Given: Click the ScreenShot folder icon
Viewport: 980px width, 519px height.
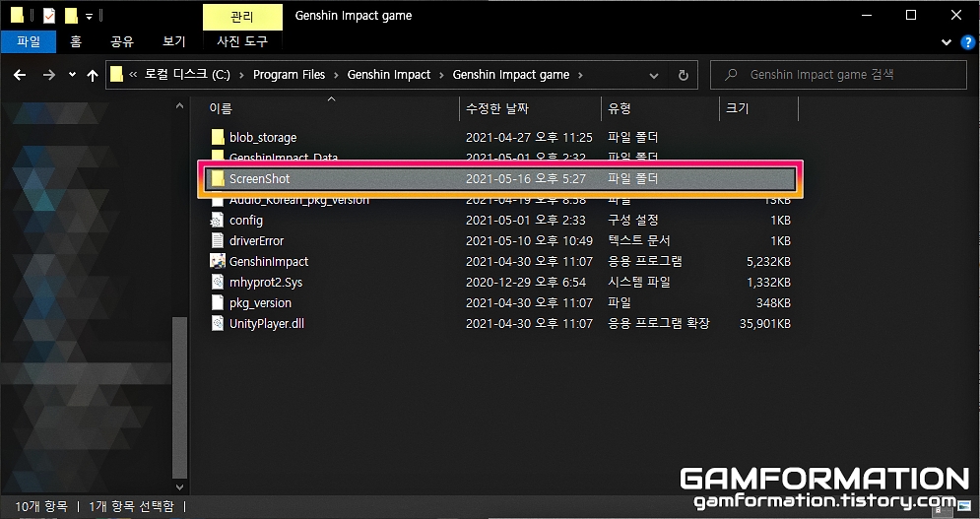Looking at the screenshot, I should (x=218, y=179).
